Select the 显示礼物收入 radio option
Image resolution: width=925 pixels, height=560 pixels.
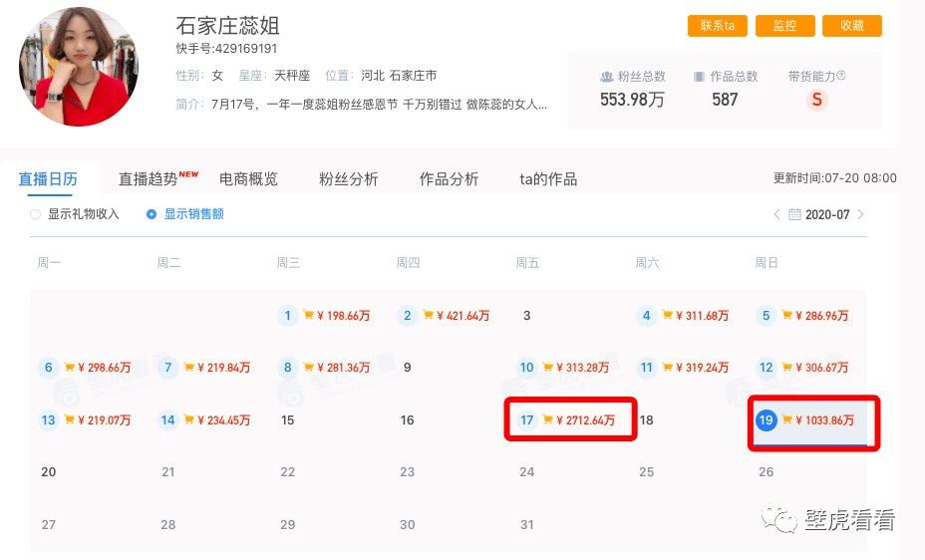37,214
